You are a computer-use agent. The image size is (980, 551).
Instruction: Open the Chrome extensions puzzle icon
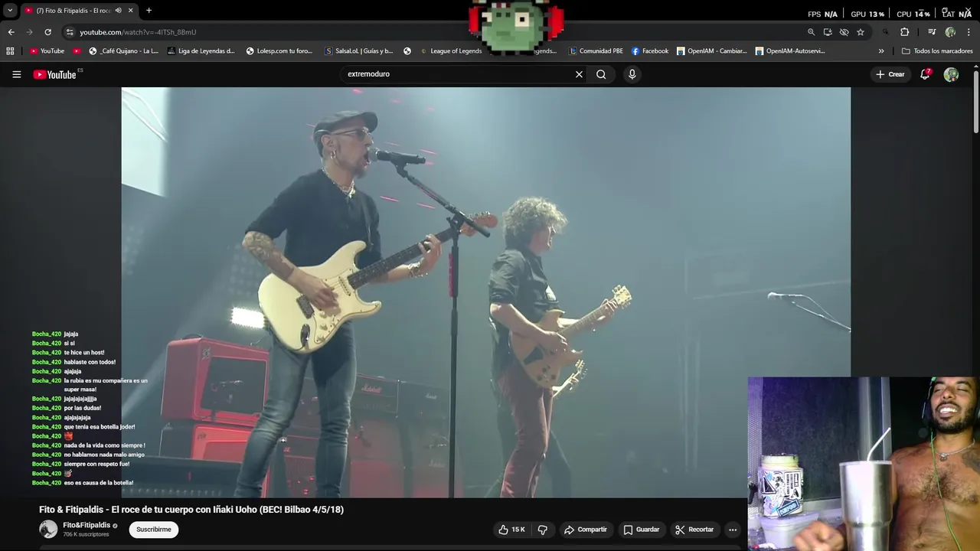(x=904, y=32)
